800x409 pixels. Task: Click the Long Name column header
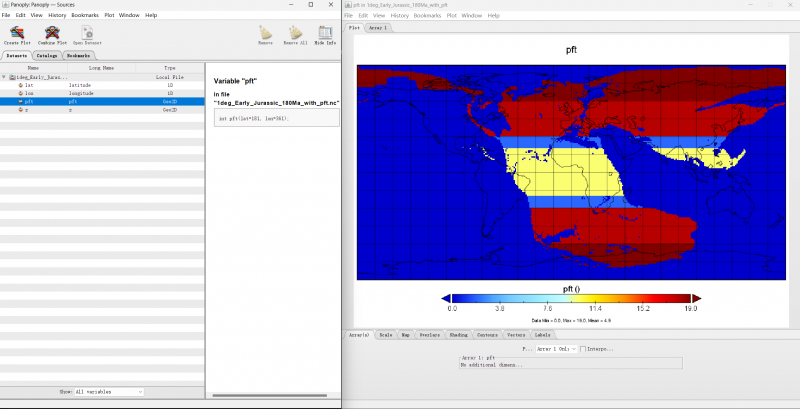point(101,67)
